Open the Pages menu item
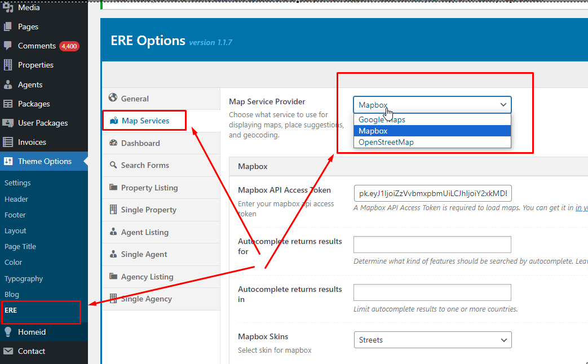 (44, 26)
